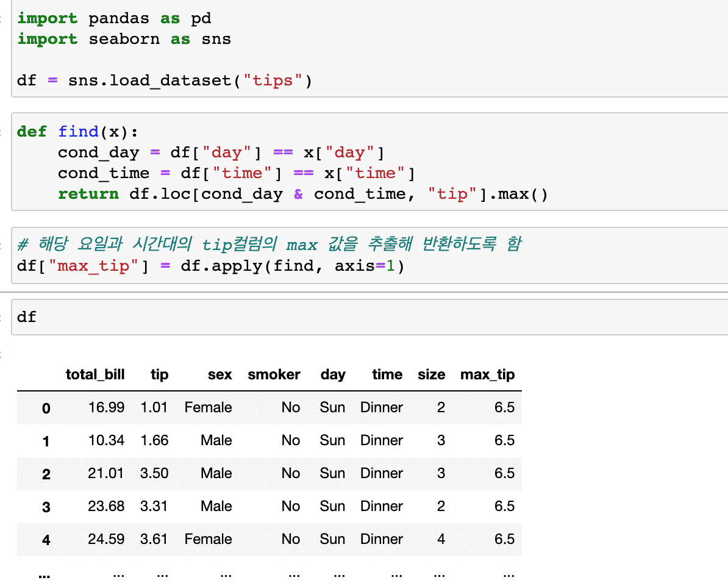Screen dimensions: 728x583
Task: Click the tip value 3.61
Action: click(154, 539)
